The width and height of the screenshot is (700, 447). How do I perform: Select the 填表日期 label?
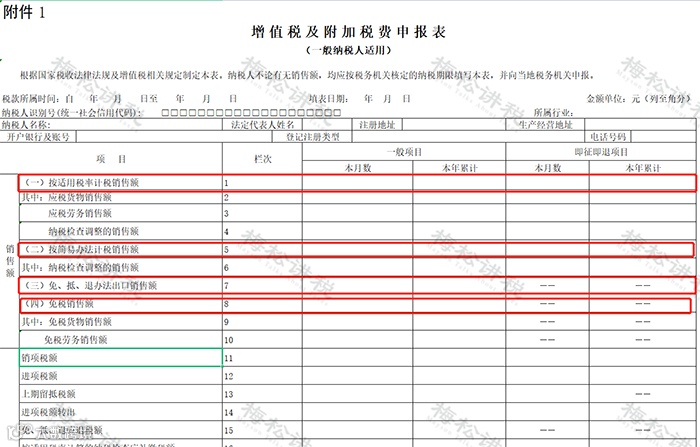328,99
